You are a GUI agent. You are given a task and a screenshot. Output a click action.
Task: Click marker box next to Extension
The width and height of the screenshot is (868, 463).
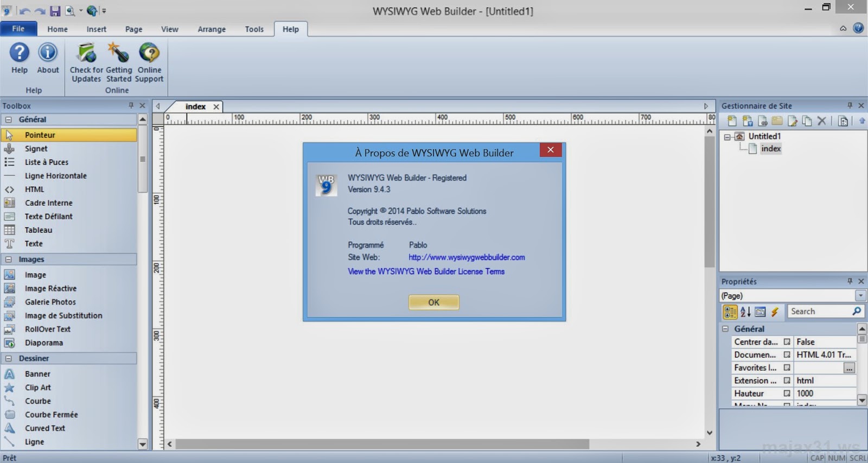pos(787,380)
